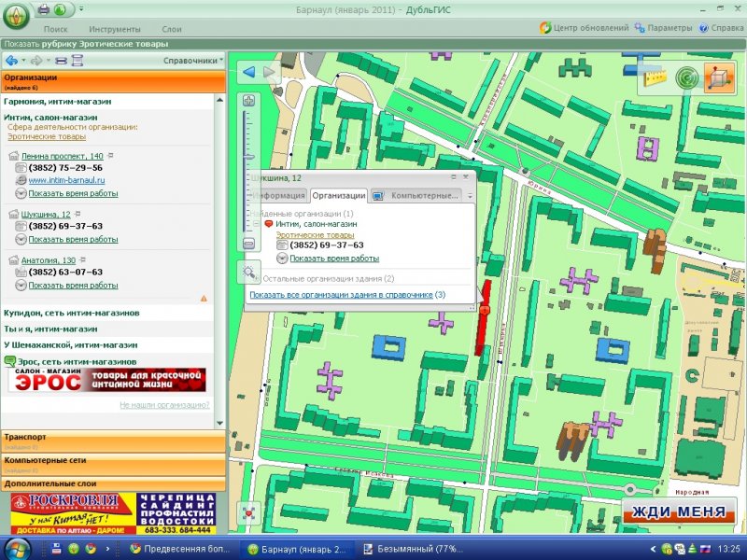Select the Организации panel header
This screenshot has width=747, height=560.
(113, 81)
